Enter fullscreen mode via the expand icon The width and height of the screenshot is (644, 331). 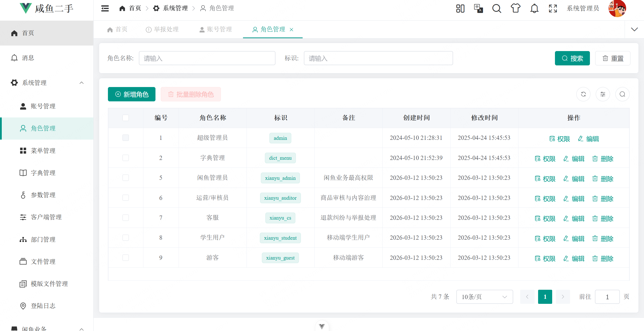(x=553, y=8)
